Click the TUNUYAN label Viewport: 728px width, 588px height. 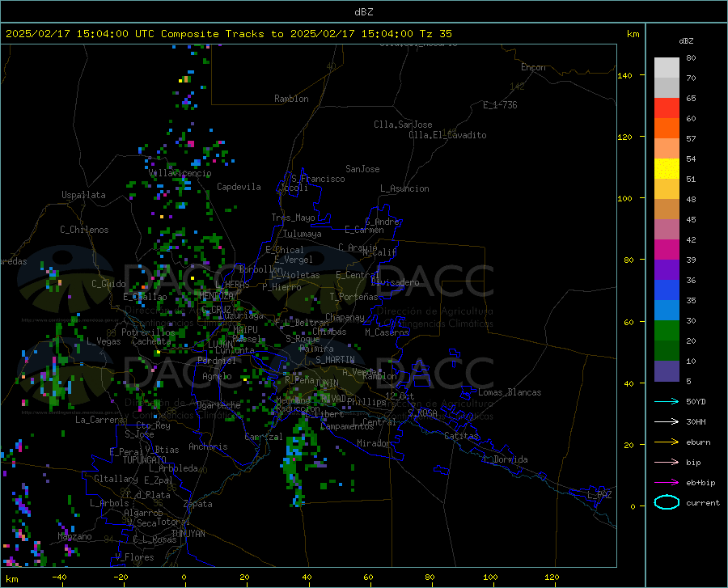(188, 533)
